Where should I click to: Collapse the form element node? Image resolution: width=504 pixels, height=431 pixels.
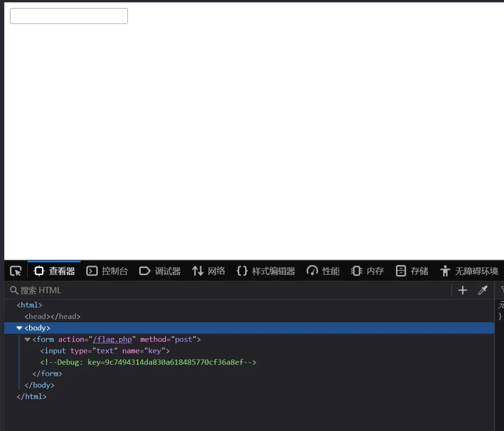click(x=28, y=339)
